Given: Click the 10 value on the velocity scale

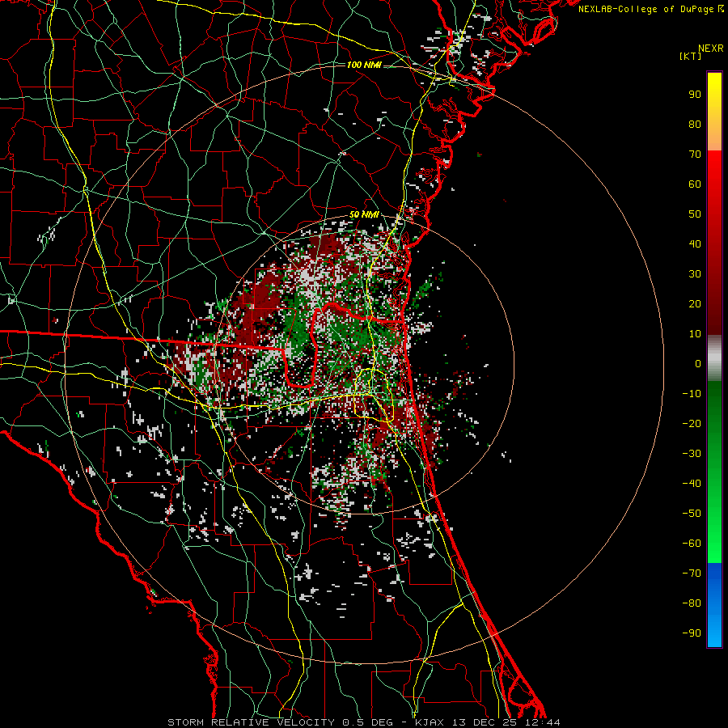Looking at the screenshot, I should [695, 334].
